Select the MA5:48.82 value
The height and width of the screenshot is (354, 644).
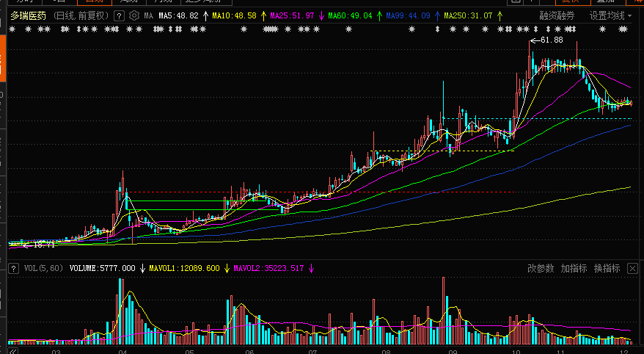coord(178,16)
